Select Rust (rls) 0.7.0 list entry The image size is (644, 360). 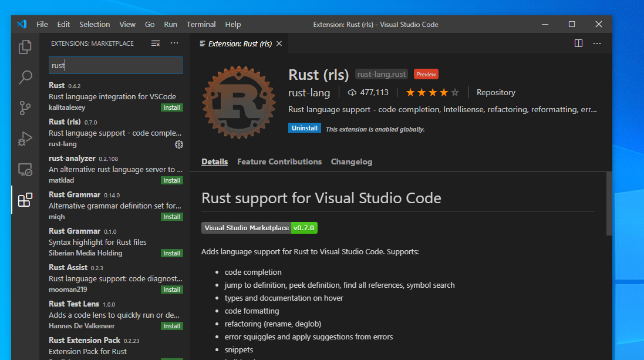point(116,133)
